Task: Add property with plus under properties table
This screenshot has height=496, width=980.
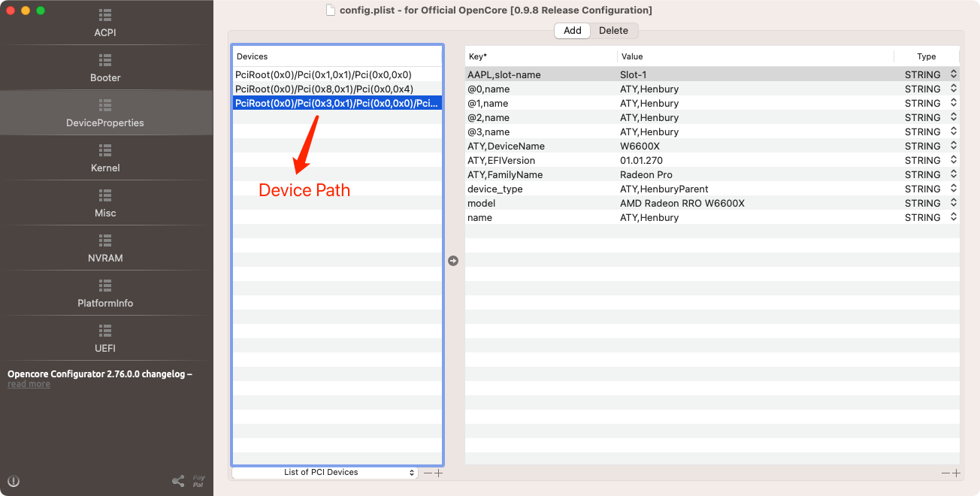Action: click(x=956, y=473)
